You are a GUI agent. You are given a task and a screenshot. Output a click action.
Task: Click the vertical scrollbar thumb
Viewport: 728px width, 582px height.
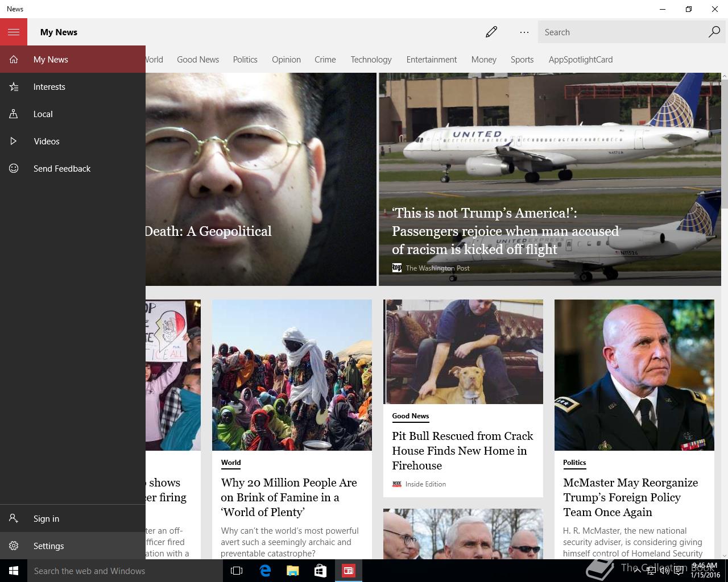coord(725,144)
